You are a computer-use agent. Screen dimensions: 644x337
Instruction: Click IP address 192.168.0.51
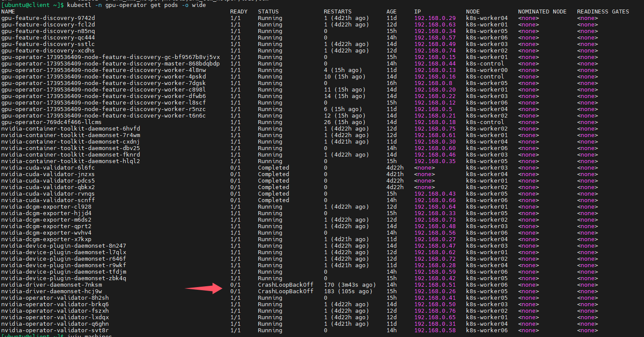[x=435, y=285]
